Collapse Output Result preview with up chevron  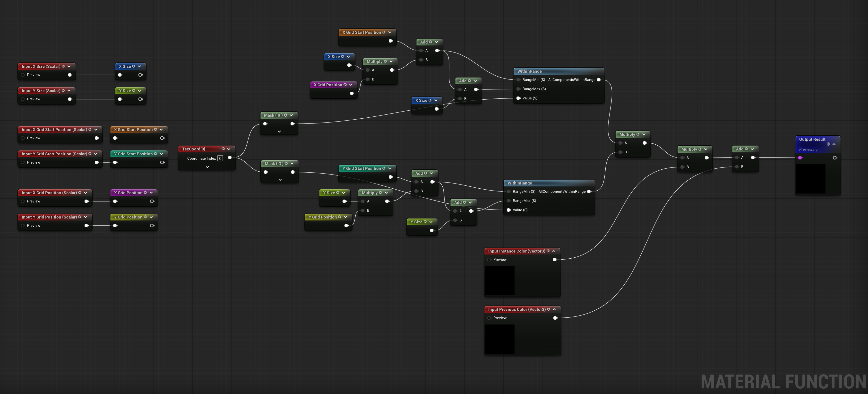(834, 144)
